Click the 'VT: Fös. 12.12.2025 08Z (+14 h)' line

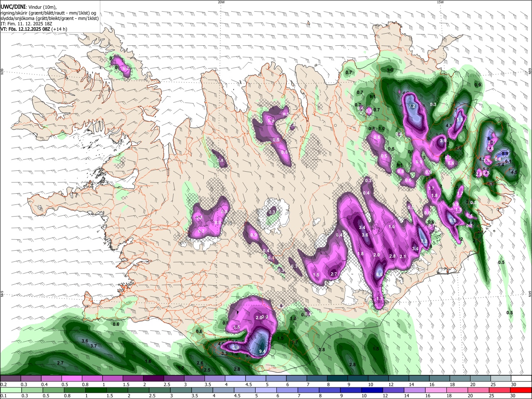[34, 29]
